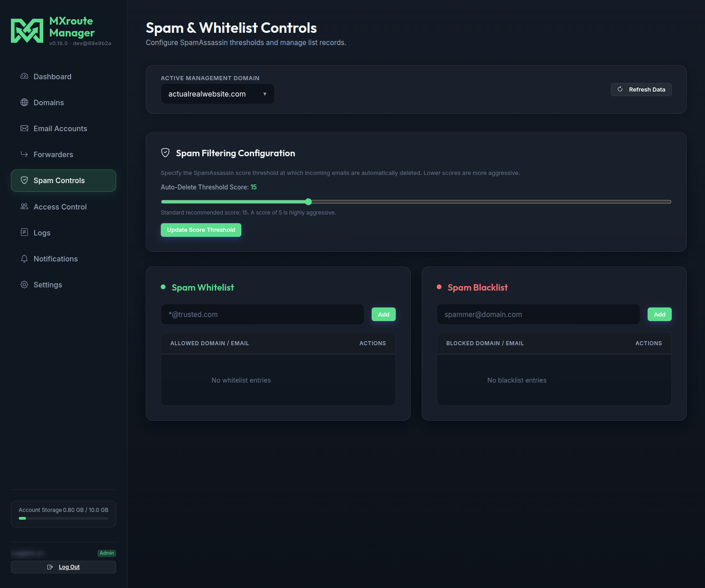The height and width of the screenshot is (588, 705).
Task: Open Settings from the sidebar
Action: (63, 285)
